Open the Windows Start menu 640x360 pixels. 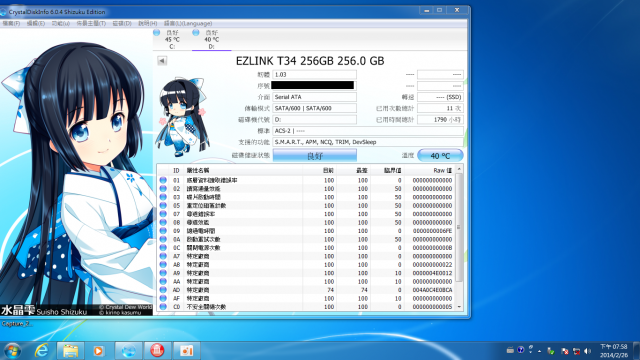click(x=12, y=351)
